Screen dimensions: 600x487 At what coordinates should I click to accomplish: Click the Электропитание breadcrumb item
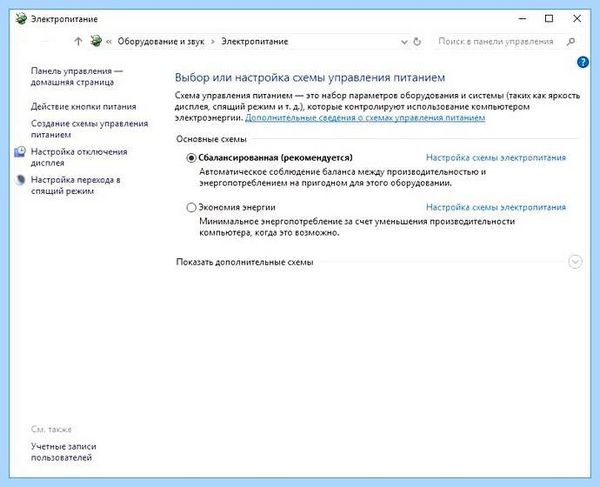coord(254,41)
